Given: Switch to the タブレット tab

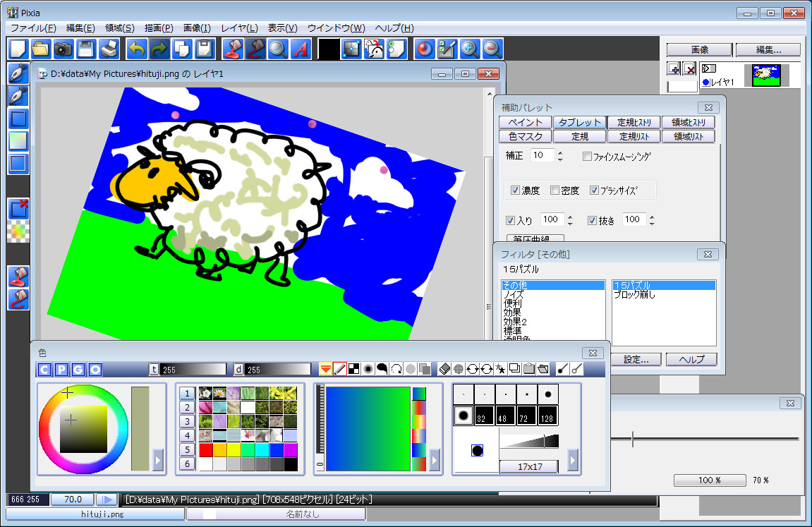Looking at the screenshot, I should pyautogui.click(x=579, y=121).
